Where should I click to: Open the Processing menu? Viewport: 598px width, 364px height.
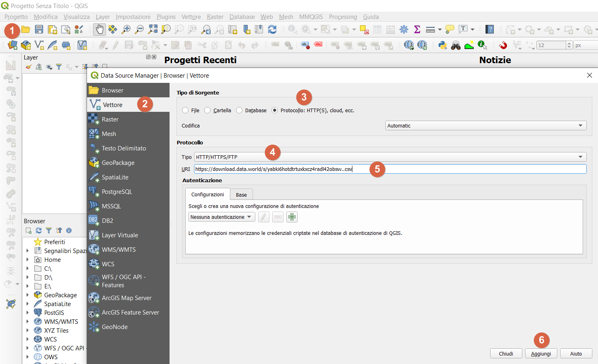click(x=343, y=17)
